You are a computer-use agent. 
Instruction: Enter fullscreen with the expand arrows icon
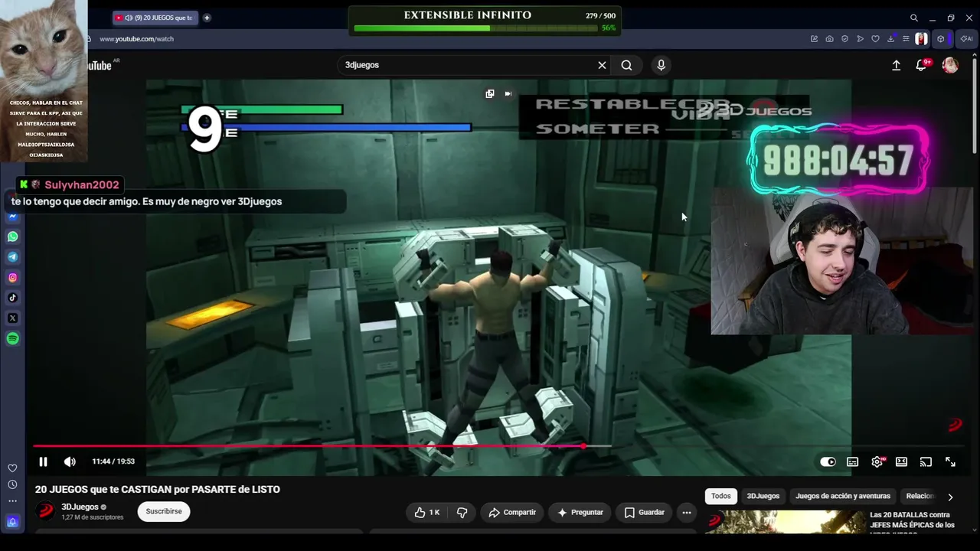(x=950, y=461)
